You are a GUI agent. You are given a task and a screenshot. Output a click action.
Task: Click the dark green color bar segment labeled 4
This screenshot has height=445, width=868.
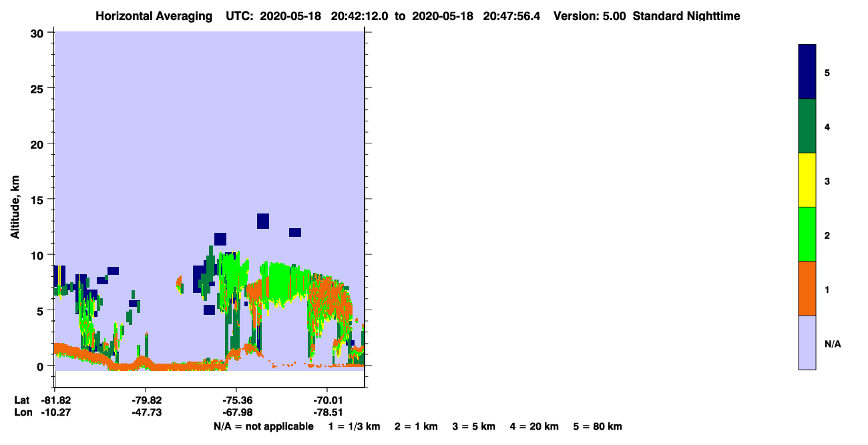(x=807, y=126)
